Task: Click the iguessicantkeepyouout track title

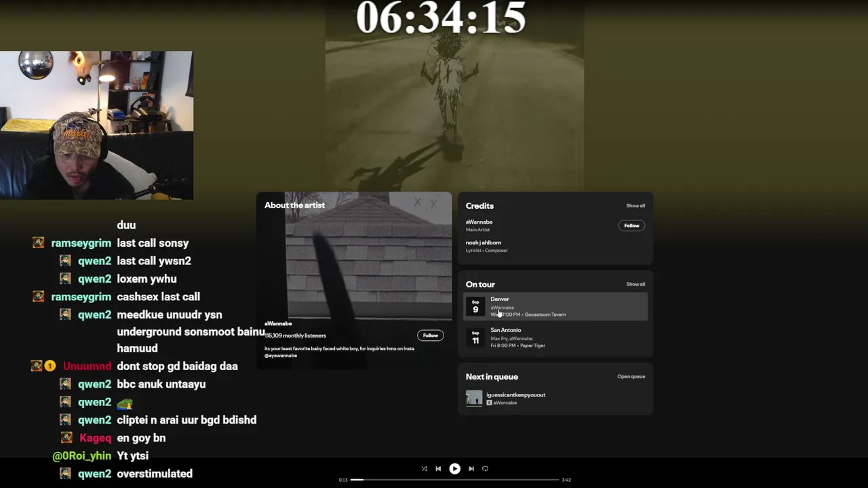Action: [x=515, y=394]
